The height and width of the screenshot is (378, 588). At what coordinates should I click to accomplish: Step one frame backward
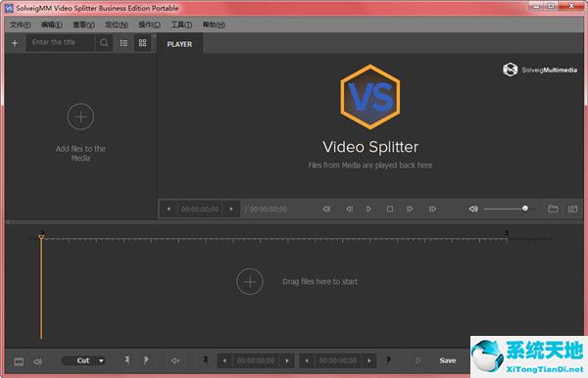349,209
